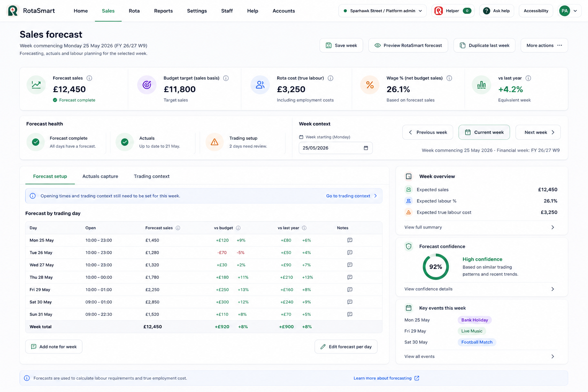Click the -£70 vs budget value
The image size is (588, 392).
coord(222,253)
